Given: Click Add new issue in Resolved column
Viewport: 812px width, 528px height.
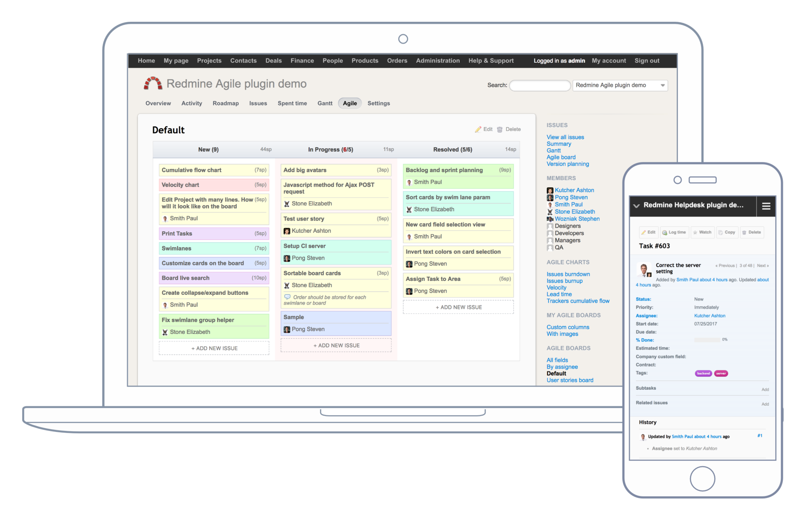Looking at the screenshot, I should 458,307.
